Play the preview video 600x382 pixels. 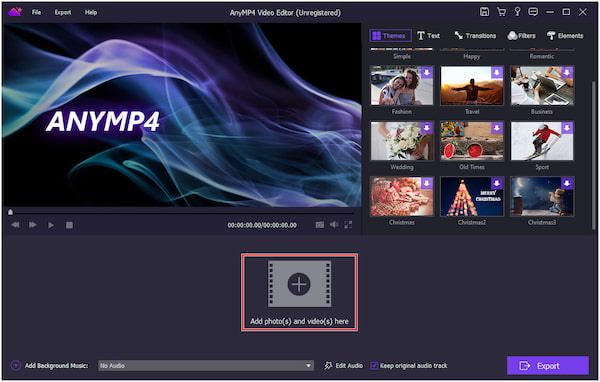coord(51,225)
